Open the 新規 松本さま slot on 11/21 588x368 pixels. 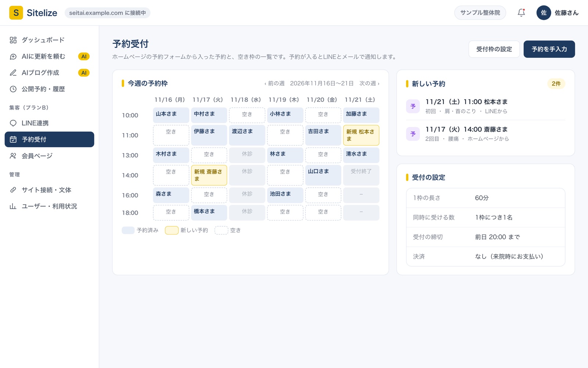tap(361, 135)
